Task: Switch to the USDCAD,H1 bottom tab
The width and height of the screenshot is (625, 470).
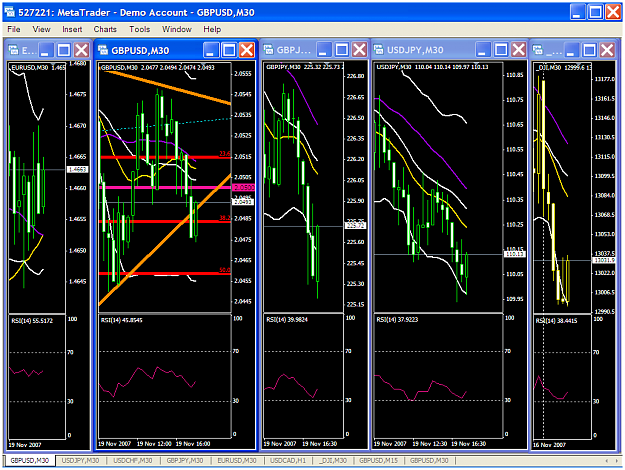Action: point(288,460)
